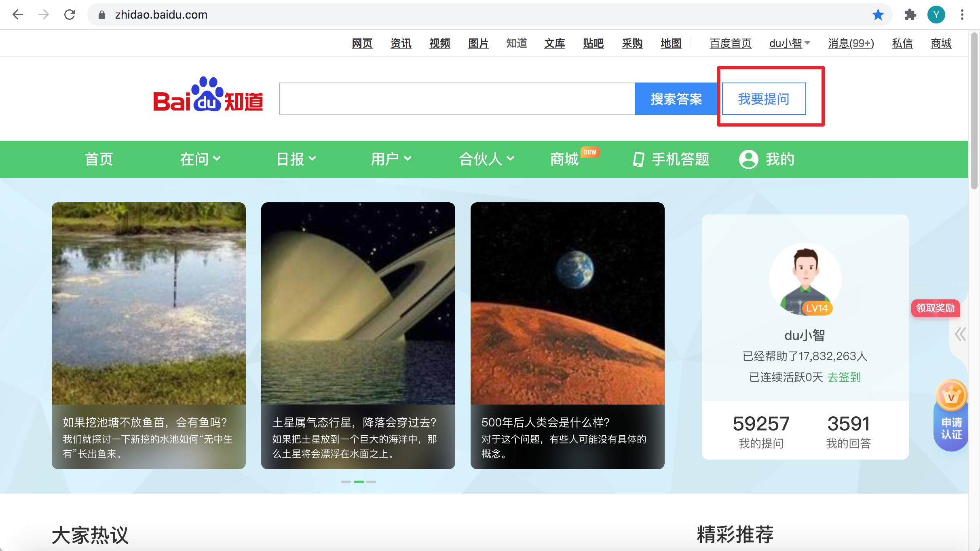The height and width of the screenshot is (551, 980).
Task: Click the 我要提问 button
Action: click(x=764, y=98)
